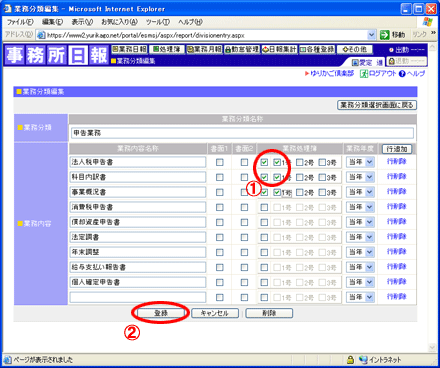
Task: Click the blue help question mark icon
Action: pos(402,74)
